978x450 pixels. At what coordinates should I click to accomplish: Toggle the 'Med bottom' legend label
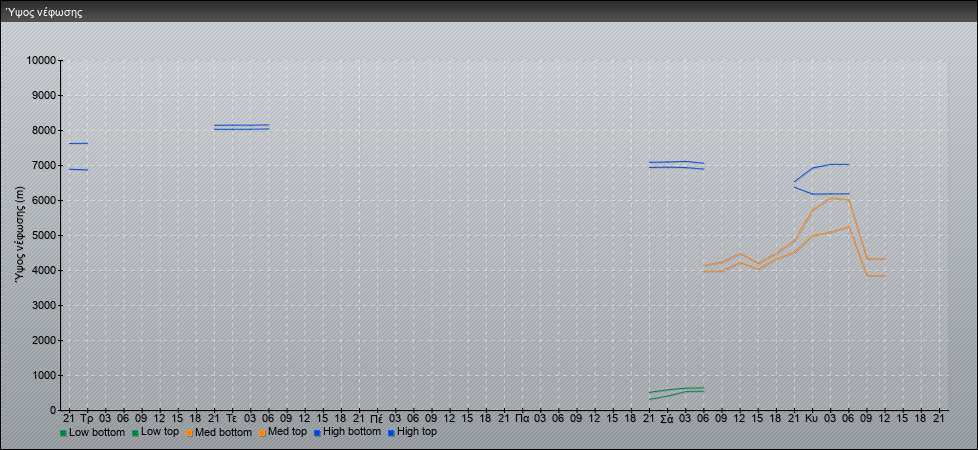point(223,432)
